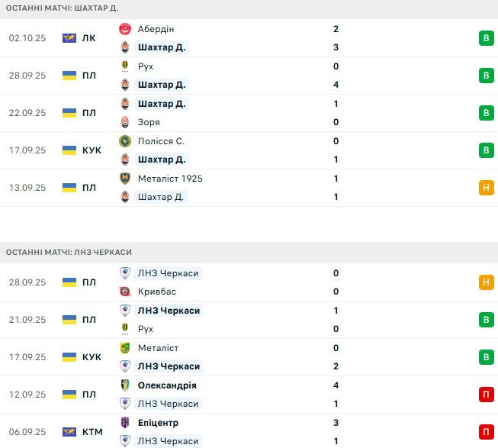This screenshot has height=448, width=498.
Task: Click the Металіст crest in the 17.09.25 cup match
Action: pos(125,348)
